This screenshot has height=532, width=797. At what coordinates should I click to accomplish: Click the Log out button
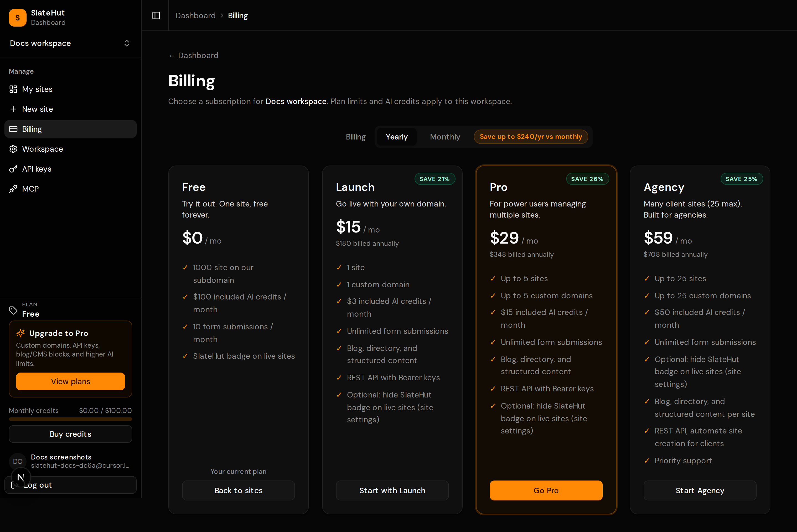[x=71, y=485]
